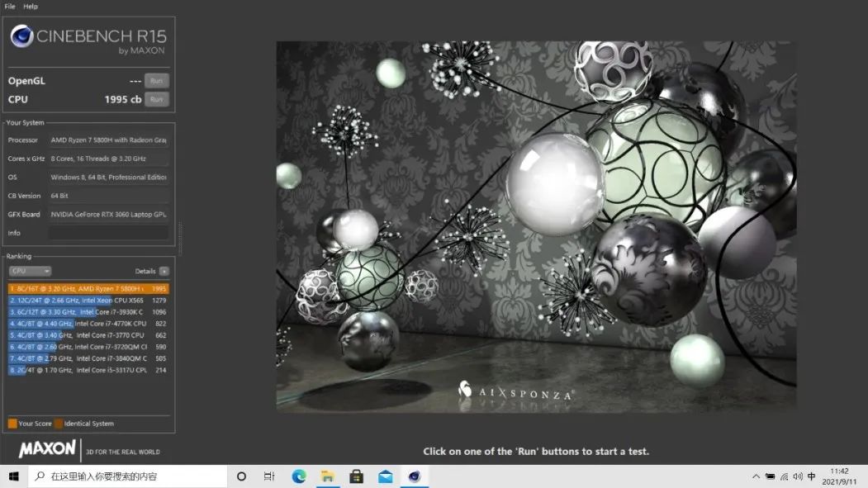The image size is (868, 488).
Task: Open Microsoft Store from taskbar
Action: point(357,476)
